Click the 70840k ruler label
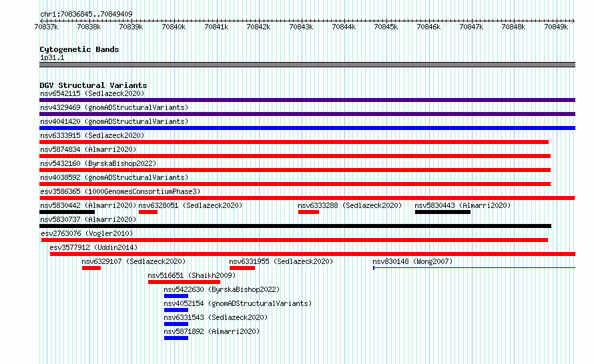Viewport: 594px width, 364px height. point(174,27)
